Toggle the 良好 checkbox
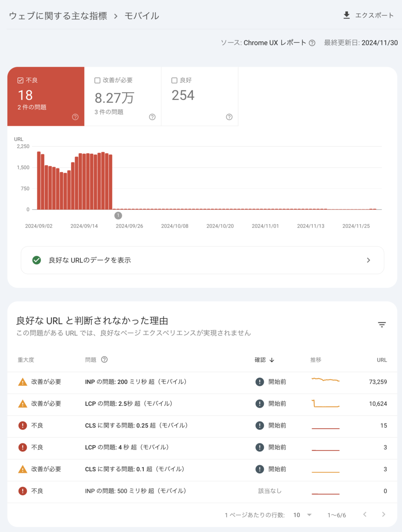Viewport: 402px width, 532px height. pos(174,80)
